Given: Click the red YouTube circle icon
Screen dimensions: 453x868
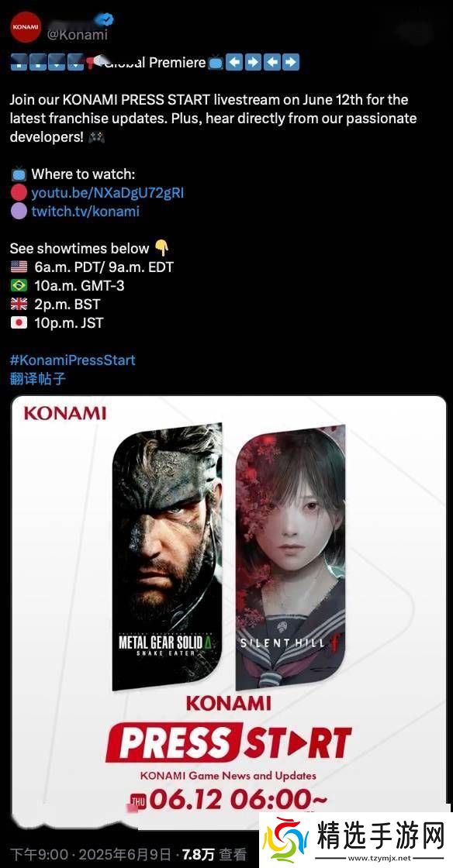Looking at the screenshot, I should (19, 193).
